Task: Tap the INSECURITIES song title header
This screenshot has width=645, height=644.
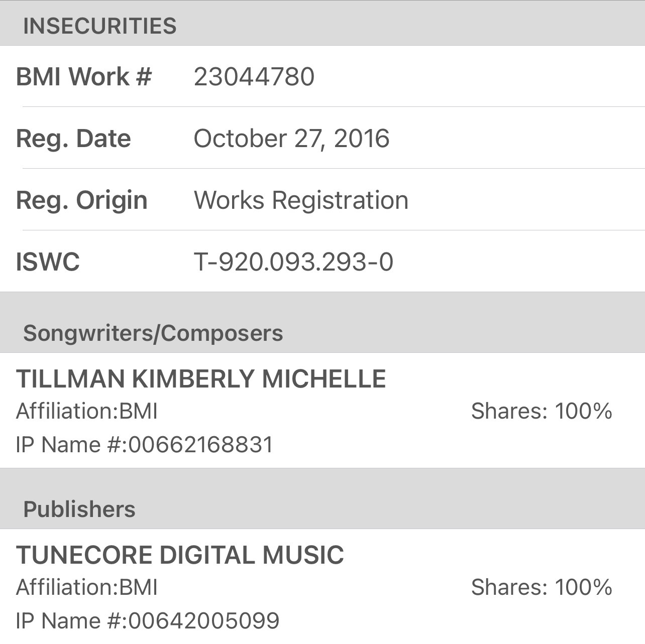Action: click(100, 26)
